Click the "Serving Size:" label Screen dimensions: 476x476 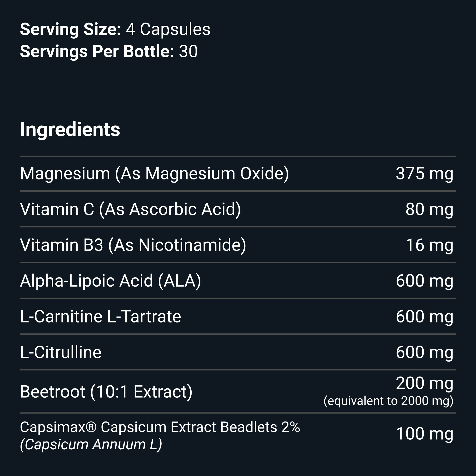[70, 30]
